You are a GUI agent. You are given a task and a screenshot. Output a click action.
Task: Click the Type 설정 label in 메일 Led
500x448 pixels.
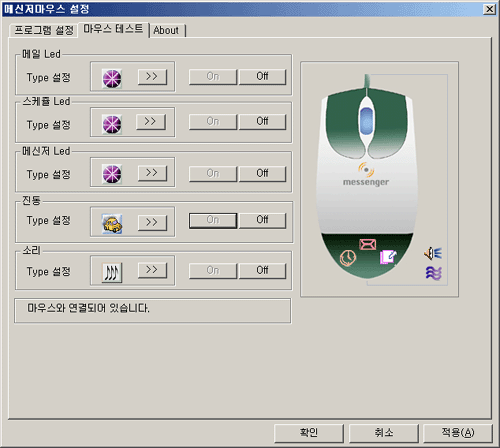coord(48,78)
